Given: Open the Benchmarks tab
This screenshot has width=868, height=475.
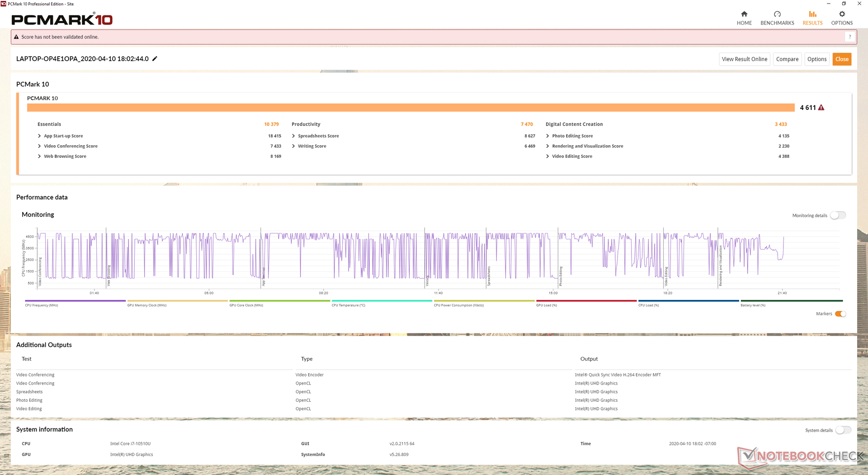Looking at the screenshot, I should point(777,18).
